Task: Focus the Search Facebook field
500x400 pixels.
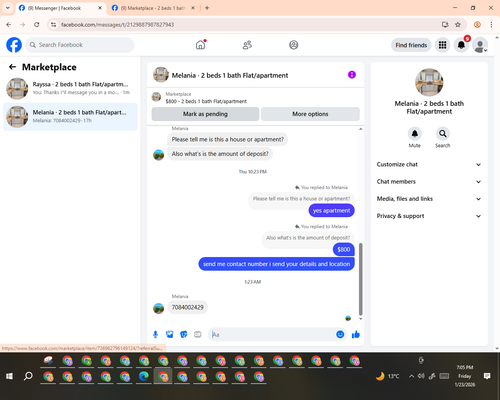Action: tap(80, 45)
